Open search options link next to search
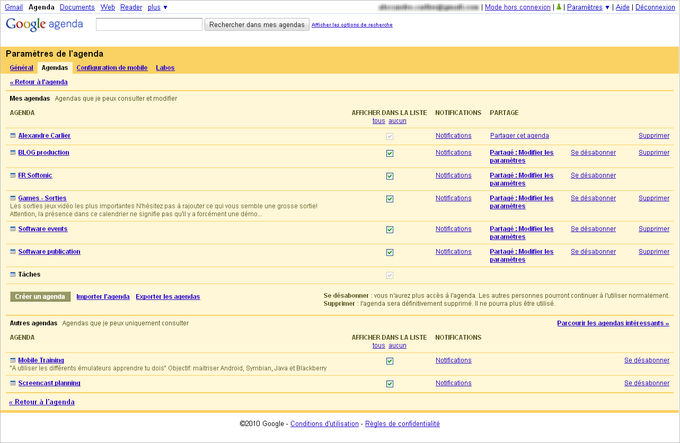Screen dimensions: 680x443 point(352,25)
